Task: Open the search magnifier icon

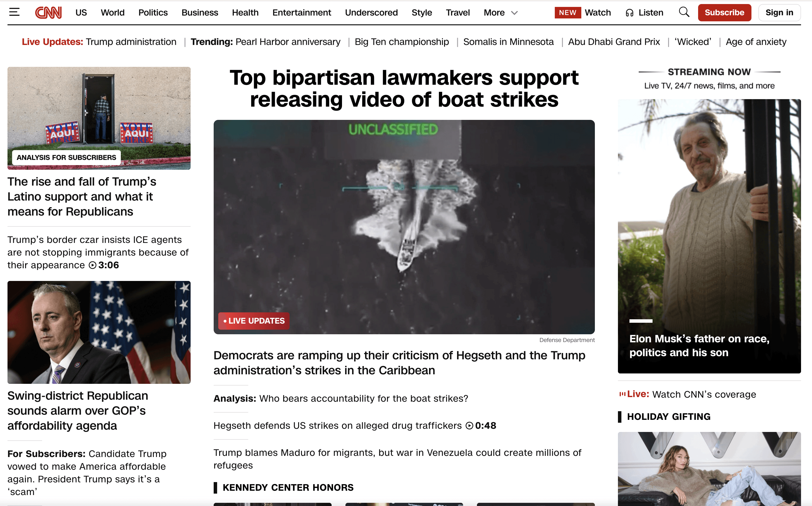Action: click(x=684, y=12)
